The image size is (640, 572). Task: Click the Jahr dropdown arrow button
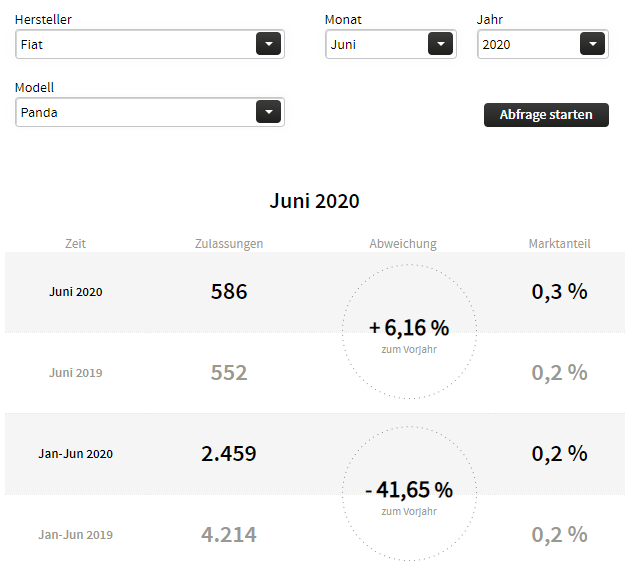pos(593,44)
